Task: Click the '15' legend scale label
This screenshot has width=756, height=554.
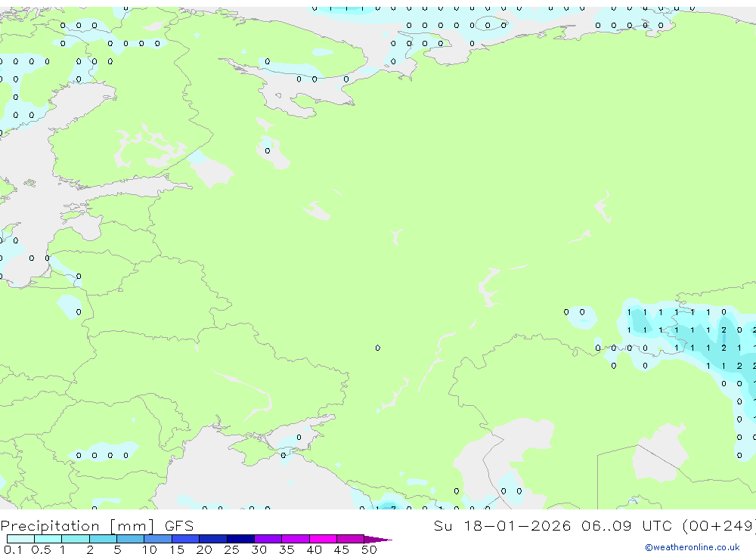Action: tap(176, 549)
